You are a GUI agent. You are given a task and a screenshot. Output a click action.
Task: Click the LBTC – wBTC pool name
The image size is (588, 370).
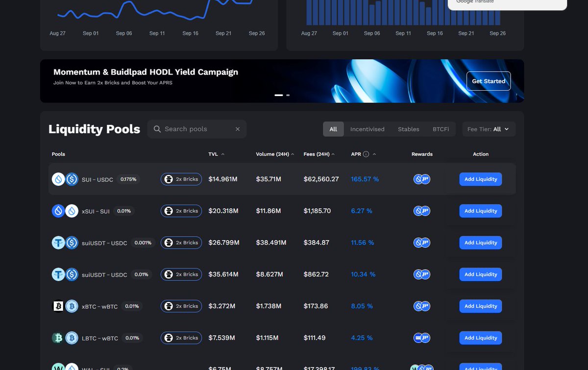tap(100, 339)
